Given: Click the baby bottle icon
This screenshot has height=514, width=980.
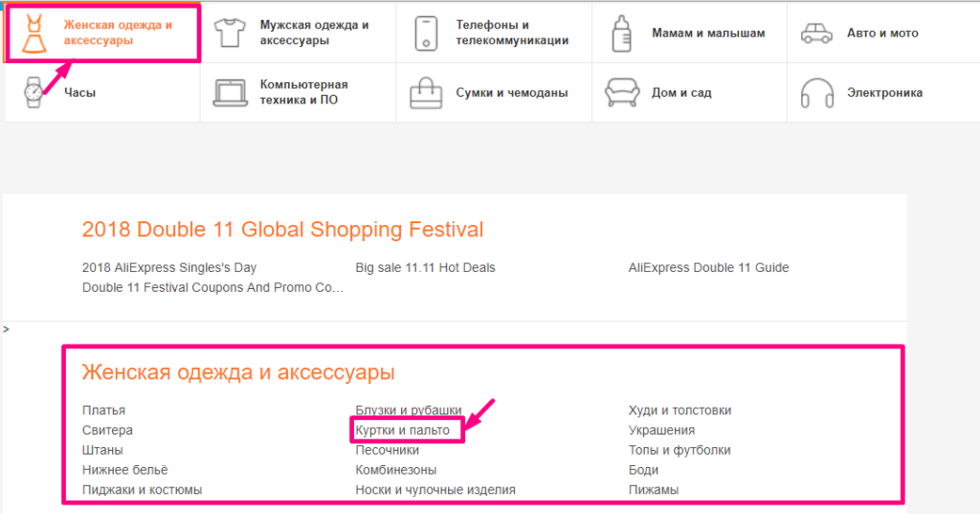Looking at the screenshot, I should pyautogui.click(x=620, y=33).
